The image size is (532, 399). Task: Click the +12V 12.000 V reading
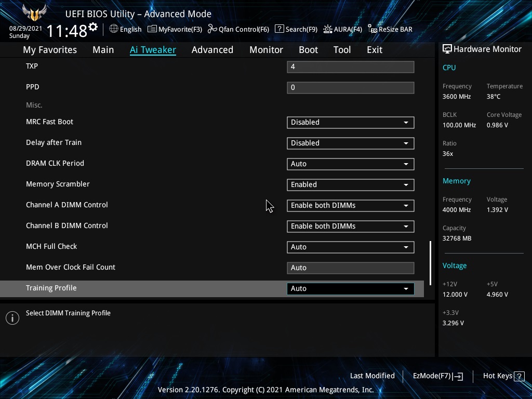455,295
